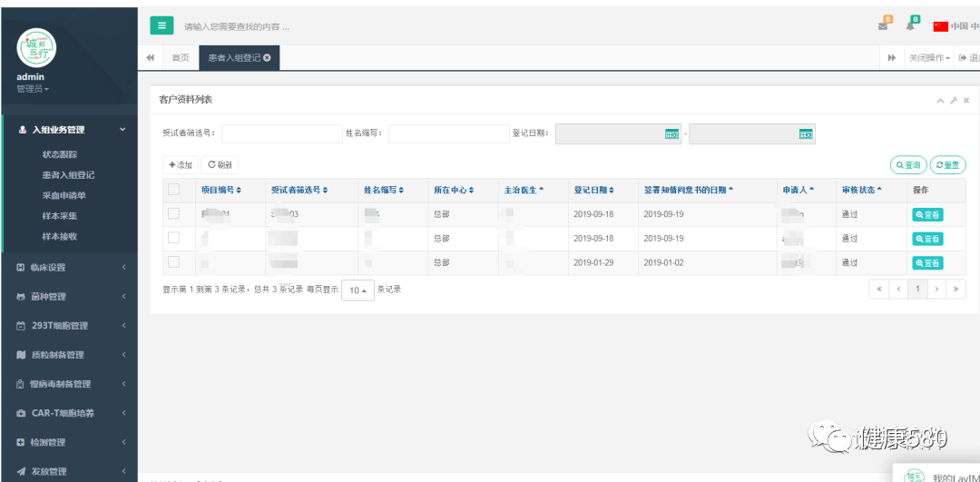Click the 诚邦医疗 logo avatar
The width and height of the screenshot is (980, 482).
pos(36,48)
